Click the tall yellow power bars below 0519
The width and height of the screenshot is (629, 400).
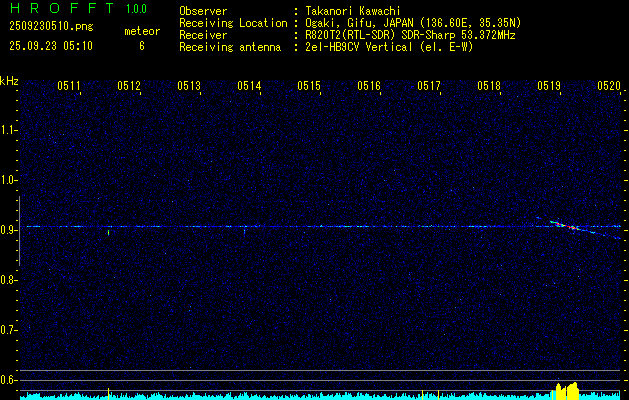pyautogui.click(x=566, y=391)
